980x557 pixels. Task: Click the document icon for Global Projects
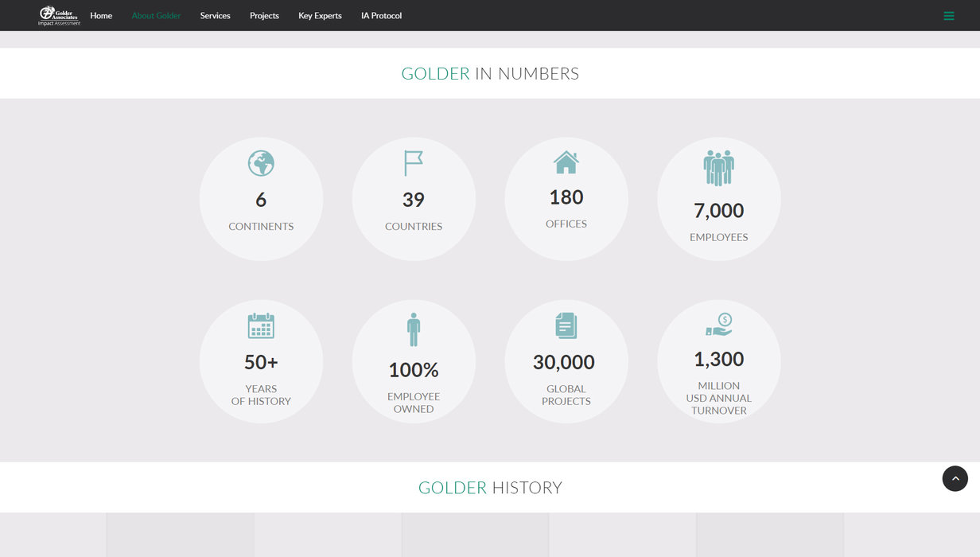(566, 326)
